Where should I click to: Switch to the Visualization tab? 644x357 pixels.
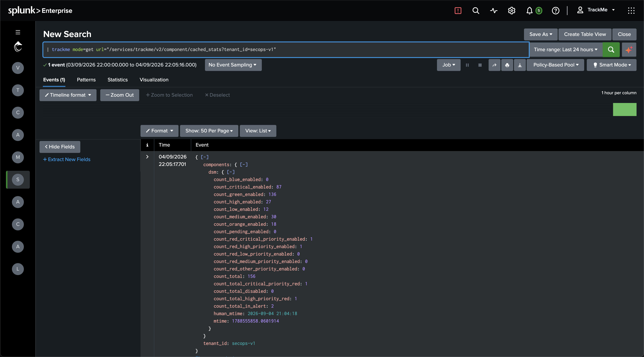(154, 80)
